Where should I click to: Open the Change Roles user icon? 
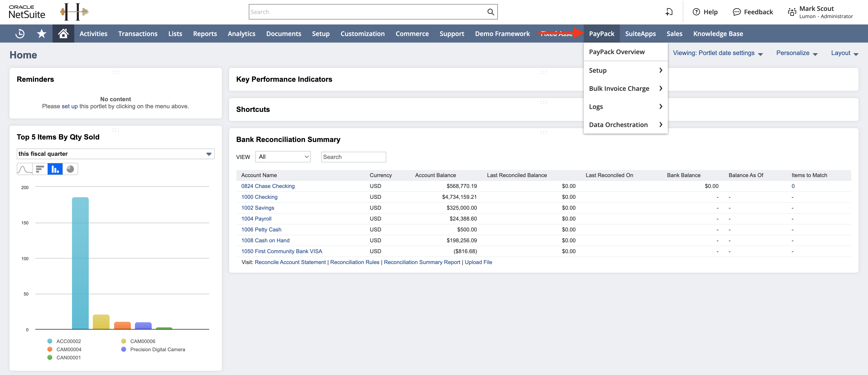tap(792, 12)
